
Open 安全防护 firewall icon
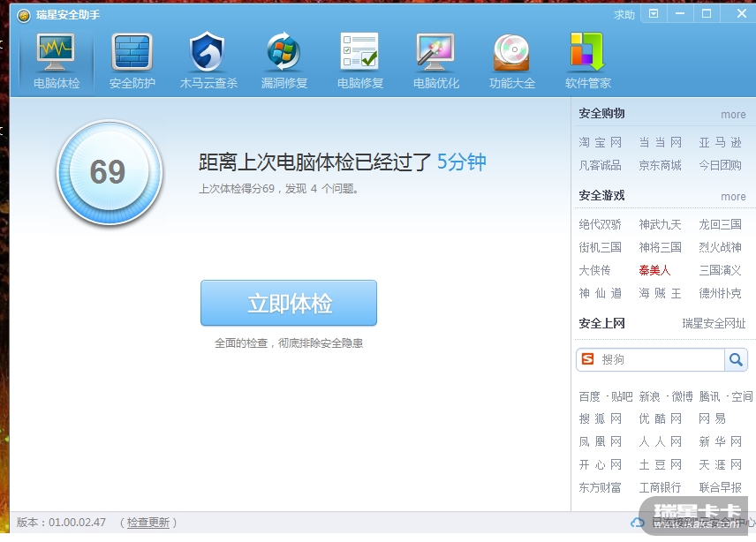(132, 52)
